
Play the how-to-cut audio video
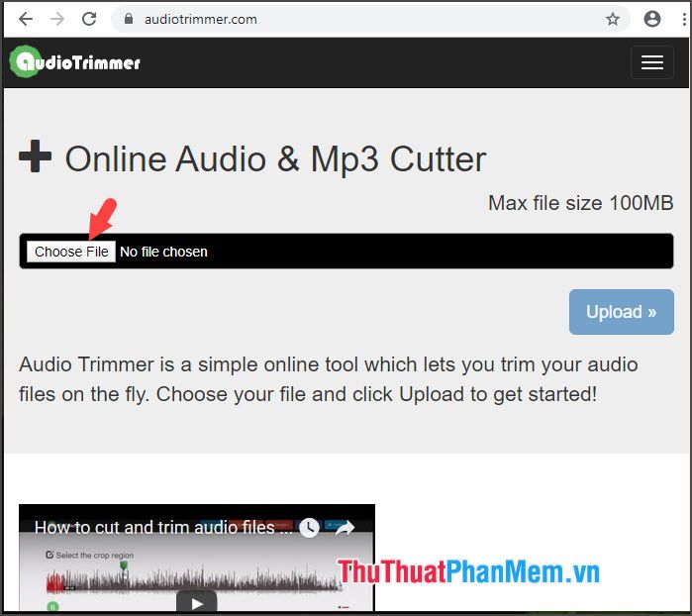pyautogui.click(x=196, y=603)
